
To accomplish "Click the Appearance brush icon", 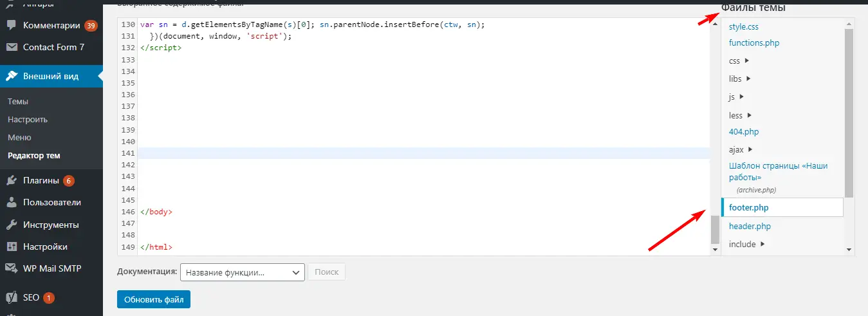I will (x=12, y=76).
